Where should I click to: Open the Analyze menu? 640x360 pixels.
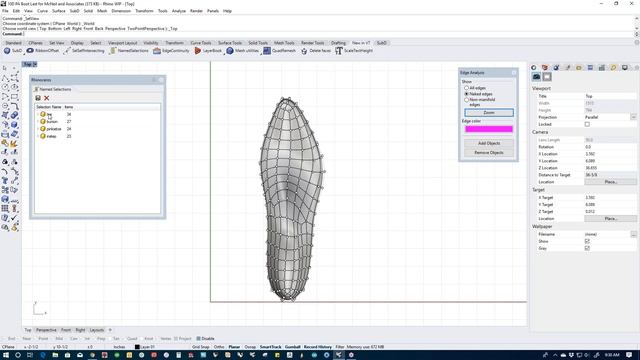[178, 11]
